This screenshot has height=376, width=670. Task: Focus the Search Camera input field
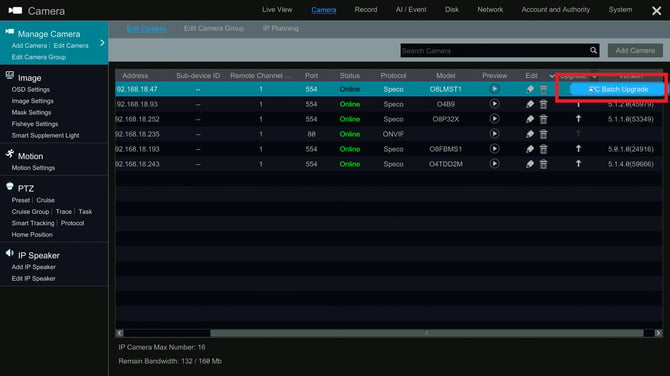[x=494, y=50]
